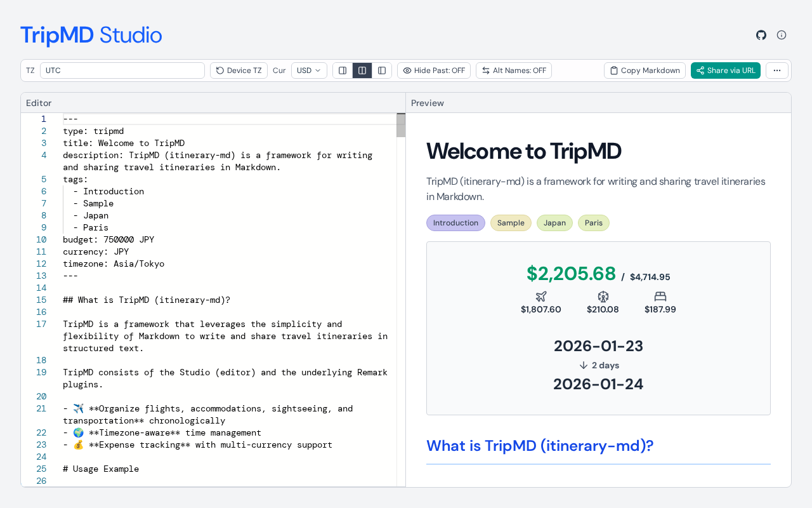
Task: Click the ferris wheel activity cost icon
Action: tap(603, 297)
